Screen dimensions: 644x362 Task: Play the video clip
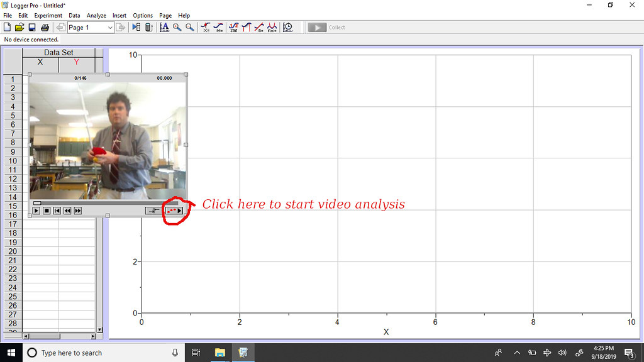[36, 211]
